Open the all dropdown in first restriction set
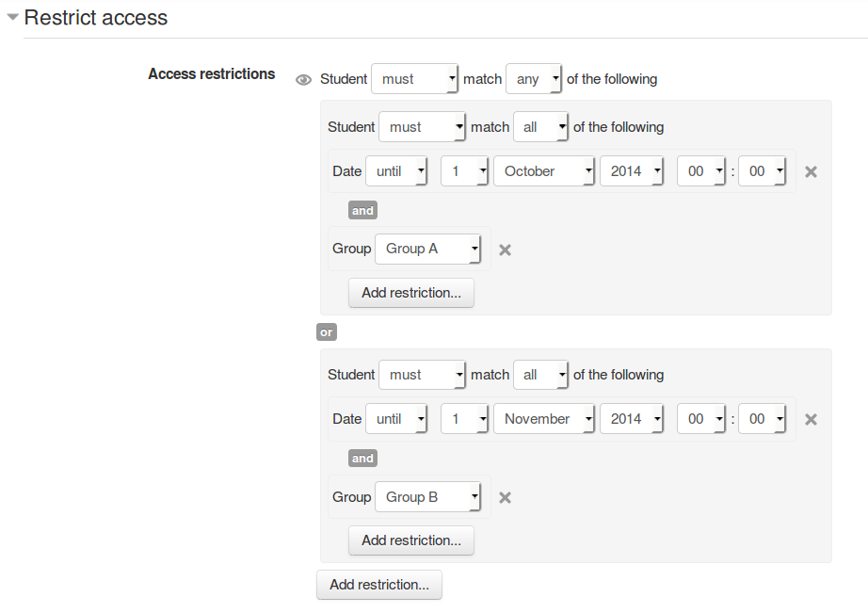This screenshot has width=868, height=613. 540,127
